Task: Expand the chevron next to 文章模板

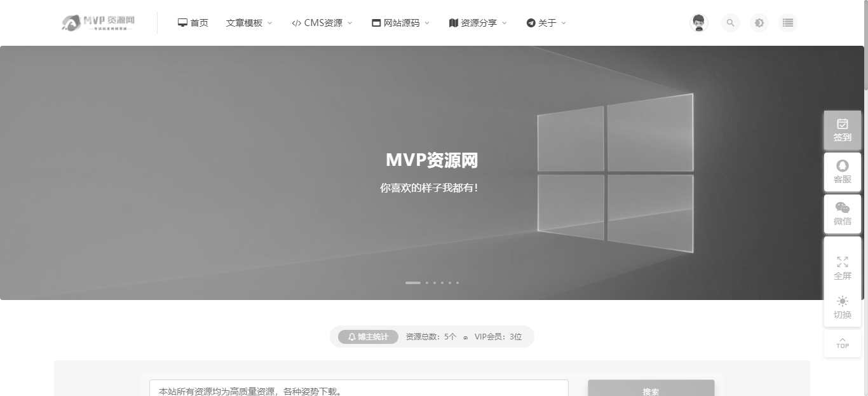Action: point(269,23)
